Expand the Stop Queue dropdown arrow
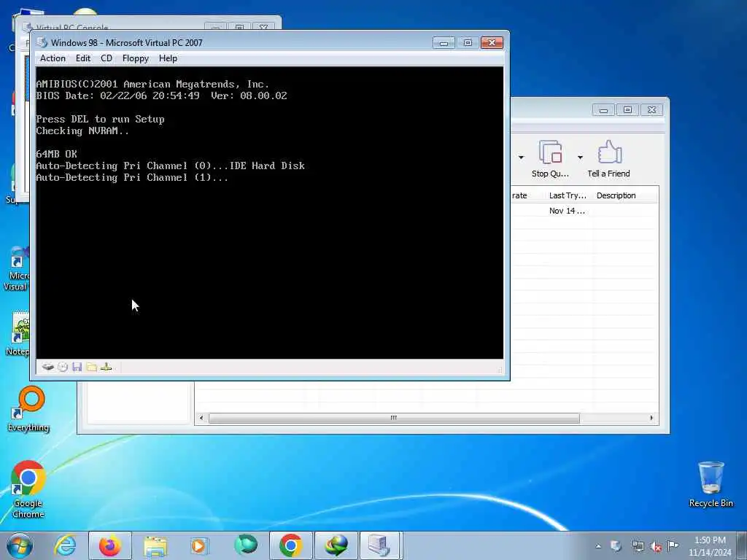 coord(580,157)
